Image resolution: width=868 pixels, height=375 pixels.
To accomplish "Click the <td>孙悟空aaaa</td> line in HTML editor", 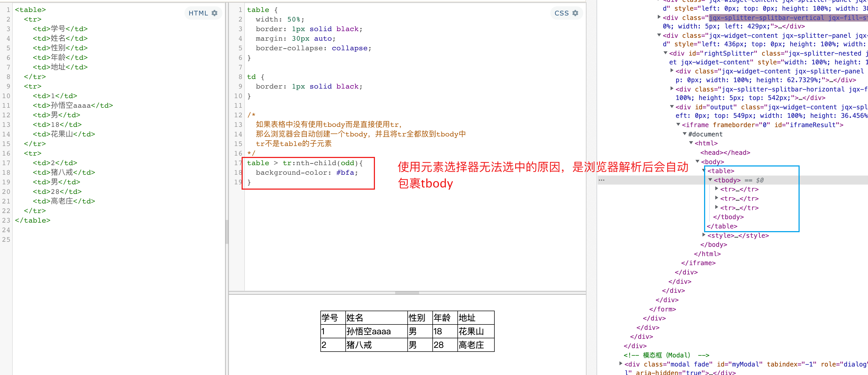I will click(73, 106).
